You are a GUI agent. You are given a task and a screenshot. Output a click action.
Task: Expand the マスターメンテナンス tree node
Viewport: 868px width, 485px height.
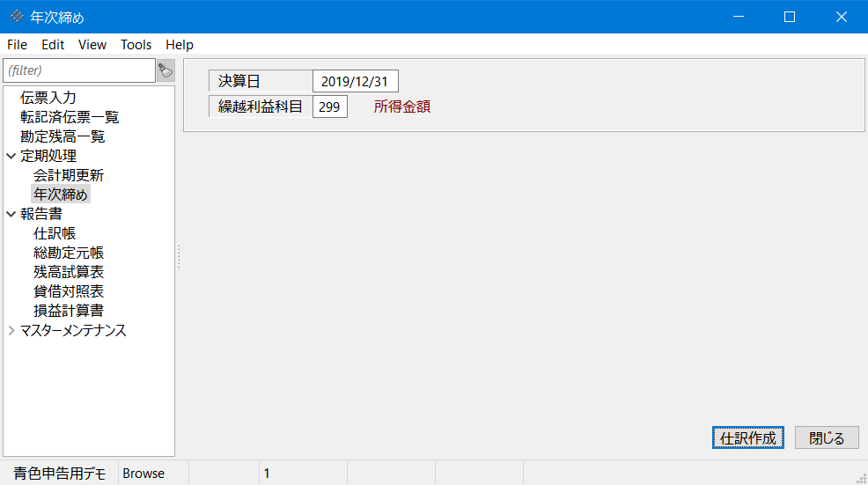coord(11,331)
